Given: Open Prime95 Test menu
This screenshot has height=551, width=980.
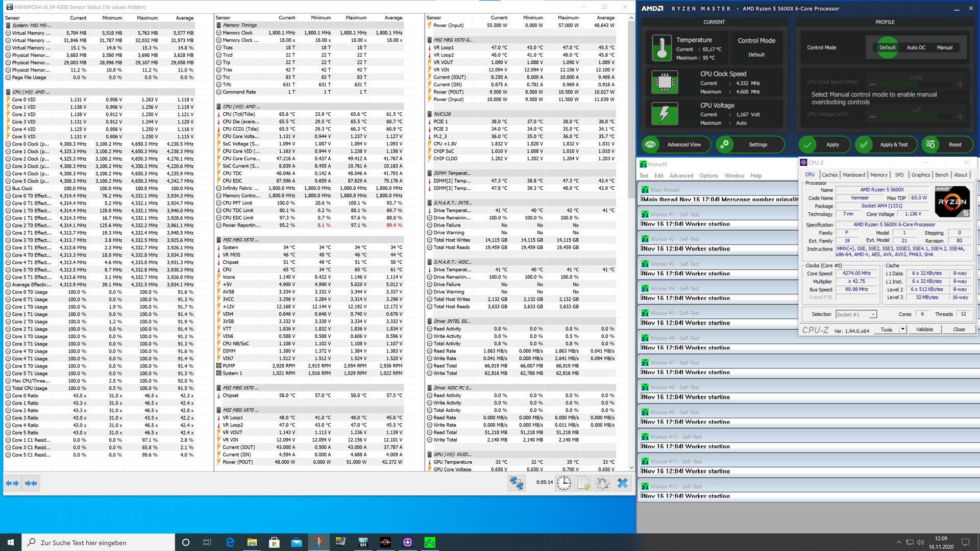Looking at the screenshot, I should 644,176.
